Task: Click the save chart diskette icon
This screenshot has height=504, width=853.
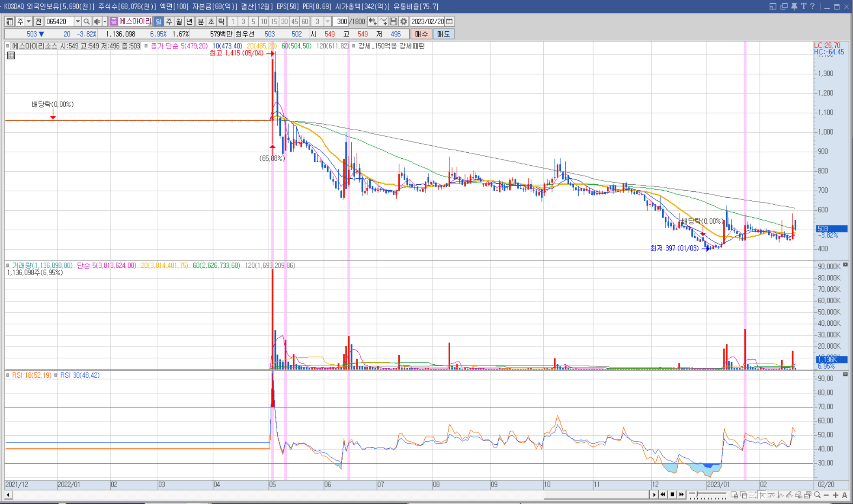Action: [393, 22]
